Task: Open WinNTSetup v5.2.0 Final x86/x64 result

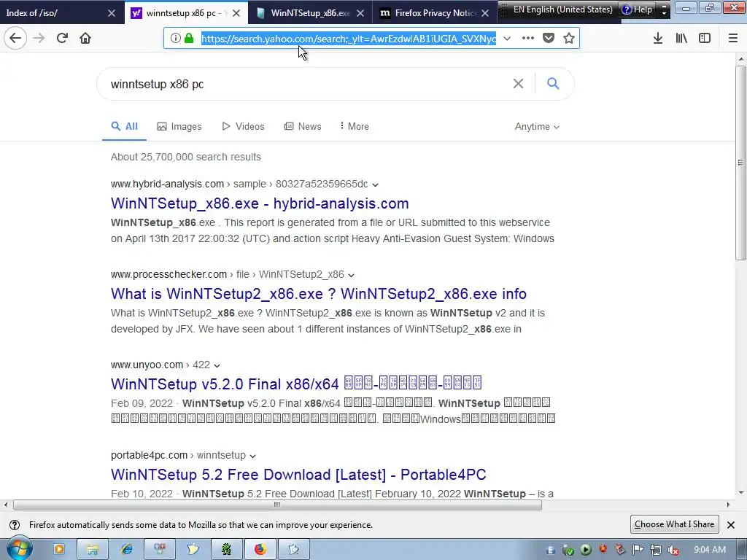Action: click(296, 384)
